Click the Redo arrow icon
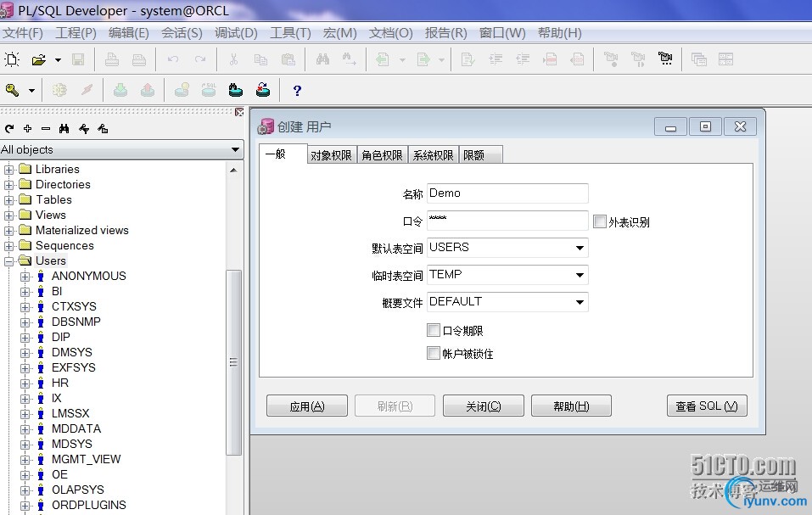 tap(200, 59)
